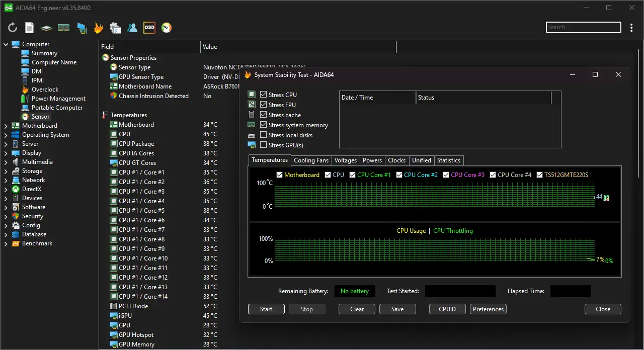
Task: Collapse the Computer tree node
Action: click(x=6, y=44)
